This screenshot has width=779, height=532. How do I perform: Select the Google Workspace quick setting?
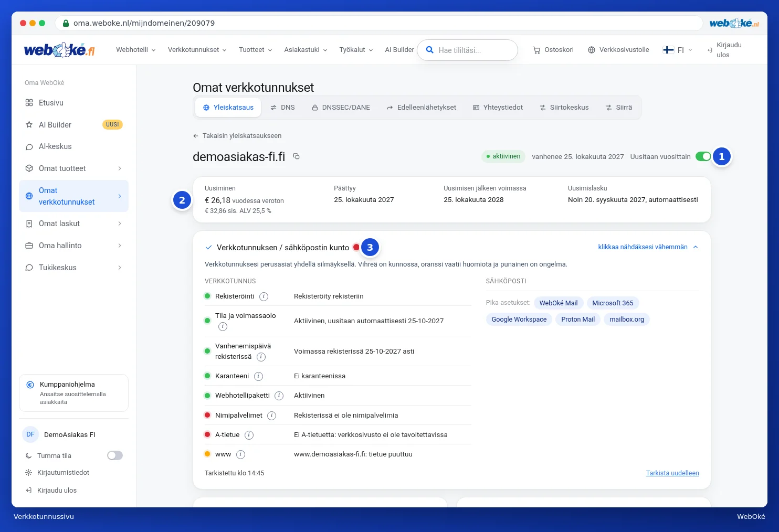[519, 320]
